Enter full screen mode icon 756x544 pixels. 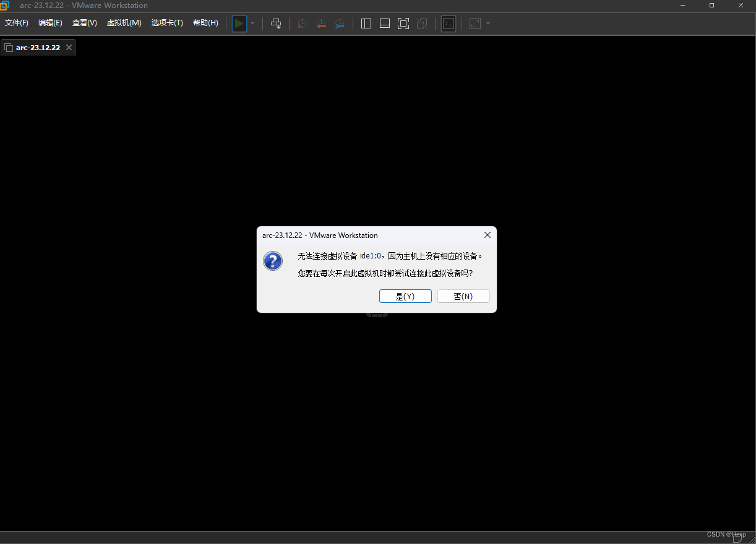click(403, 23)
